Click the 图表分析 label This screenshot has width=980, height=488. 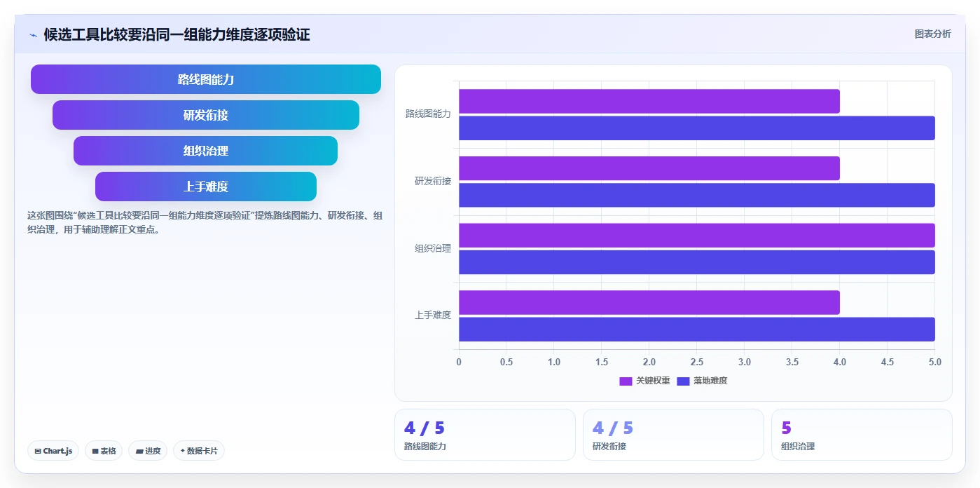pos(932,34)
